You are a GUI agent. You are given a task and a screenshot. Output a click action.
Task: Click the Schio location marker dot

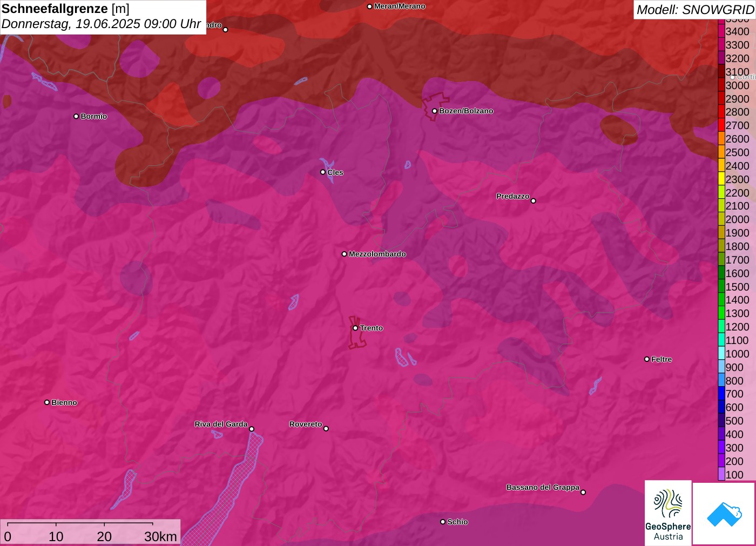[x=443, y=522]
